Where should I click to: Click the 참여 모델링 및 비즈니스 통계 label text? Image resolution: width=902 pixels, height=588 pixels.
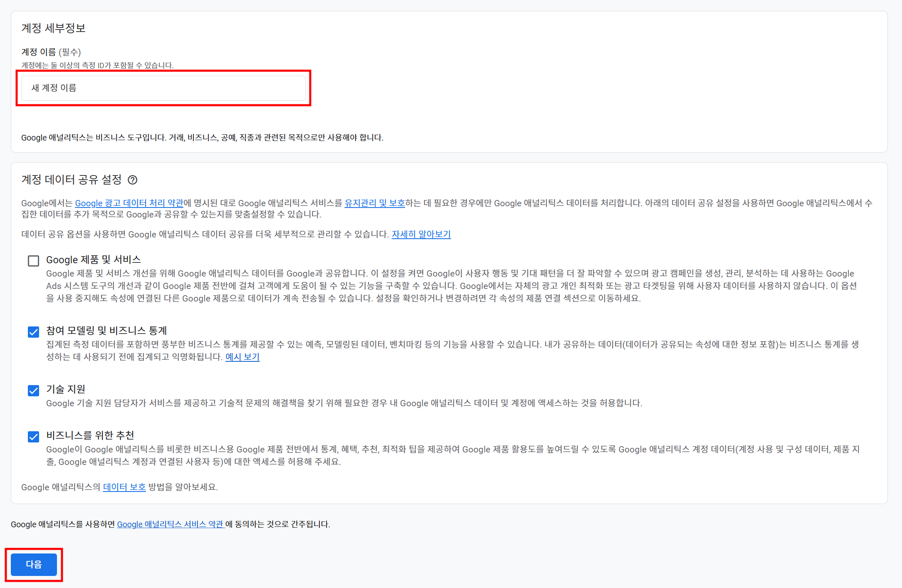[x=106, y=331]
